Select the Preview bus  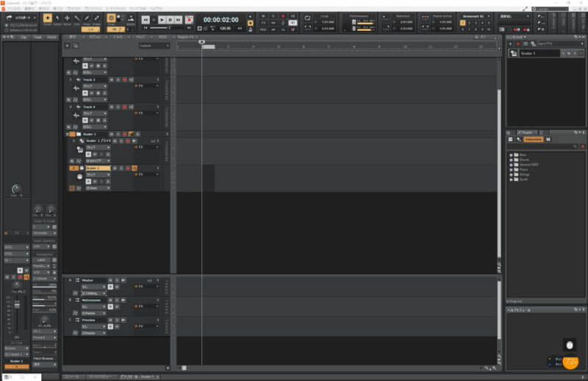[89, 320]
